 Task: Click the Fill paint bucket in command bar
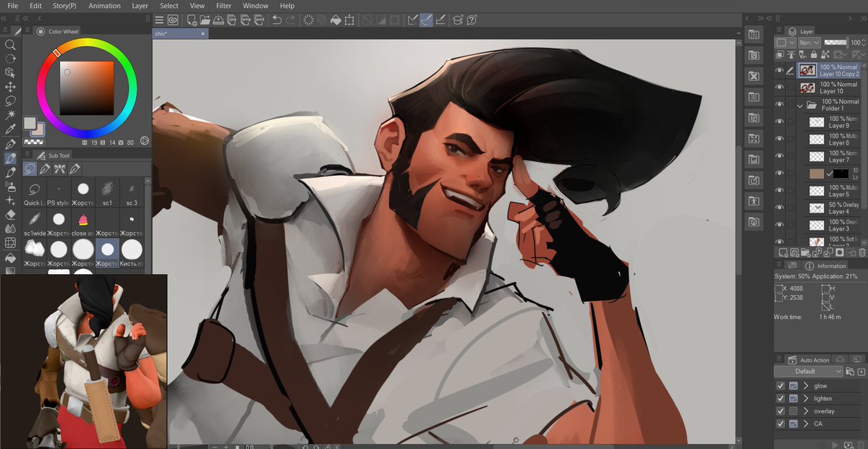click(x=336, y=20)
